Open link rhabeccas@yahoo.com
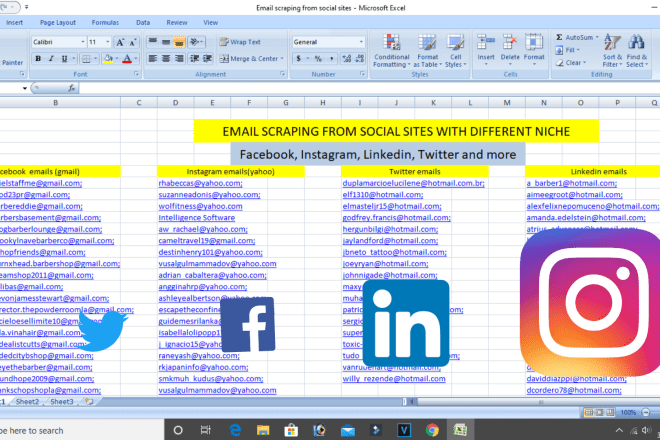The width and height of the screenshot is (660, 440). point(200,183)
